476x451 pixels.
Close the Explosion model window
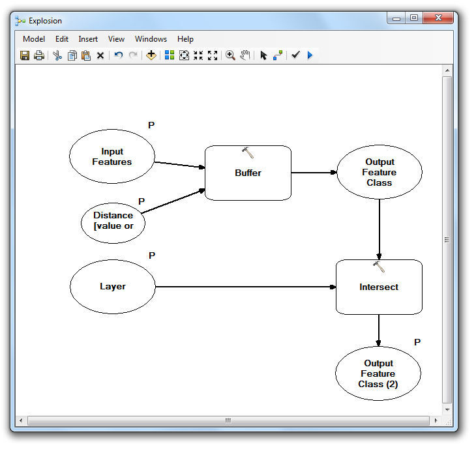(438, 18)
